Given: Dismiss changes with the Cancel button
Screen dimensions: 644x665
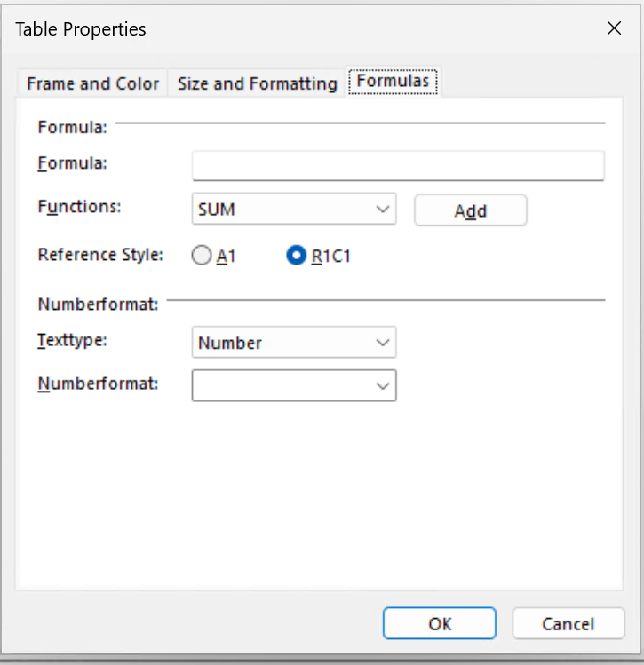Looking at the screenshot, I should 566,623.
